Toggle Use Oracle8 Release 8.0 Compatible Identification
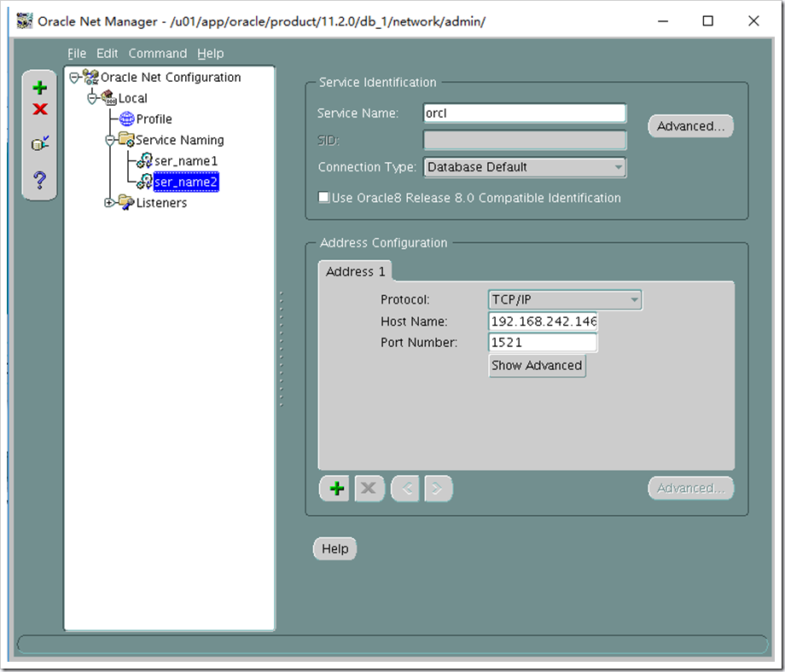This screenshot has height=672, width=785. (324, 197)
